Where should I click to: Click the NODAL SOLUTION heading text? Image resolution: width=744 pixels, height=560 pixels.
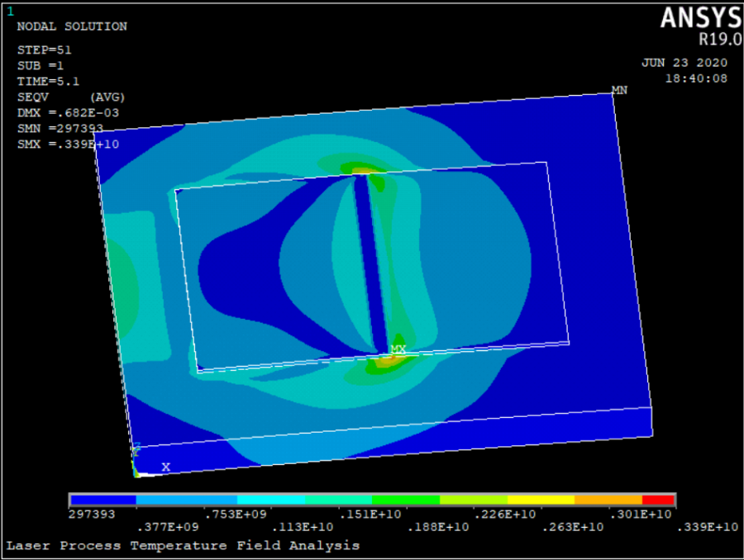click(x=72, y=26)
